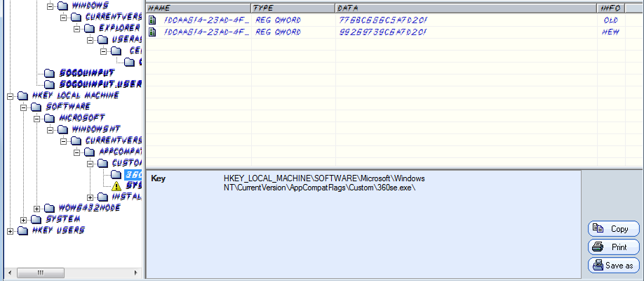Screen dimensions: 644x281
Task: Click the CUSTOM folder icon
Action: 103,164
